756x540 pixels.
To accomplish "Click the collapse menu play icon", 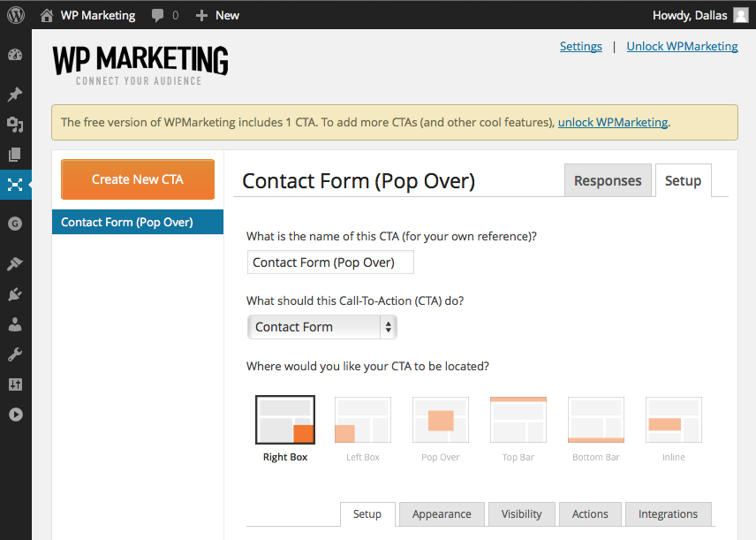I will 15,415.
